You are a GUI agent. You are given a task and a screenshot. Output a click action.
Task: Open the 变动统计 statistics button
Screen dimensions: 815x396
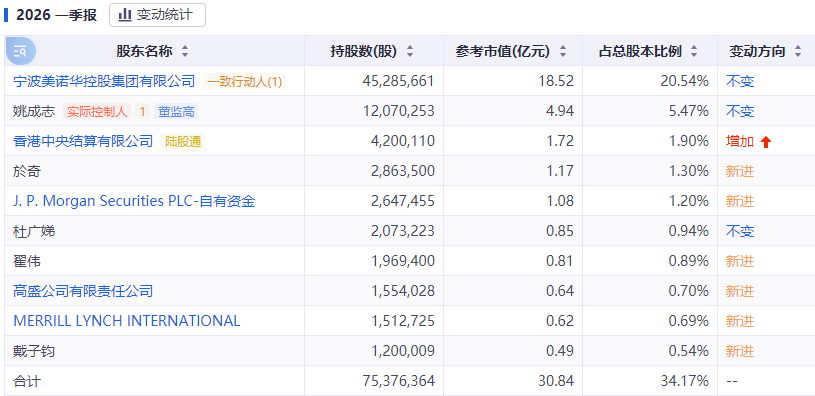[x=157, y=15]
